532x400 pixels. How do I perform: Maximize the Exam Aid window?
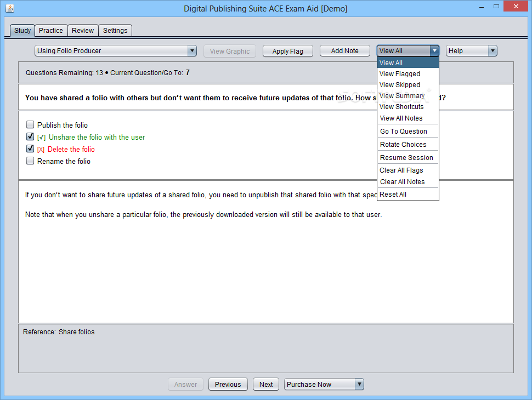pyautogui.click(x=496, y=7)
